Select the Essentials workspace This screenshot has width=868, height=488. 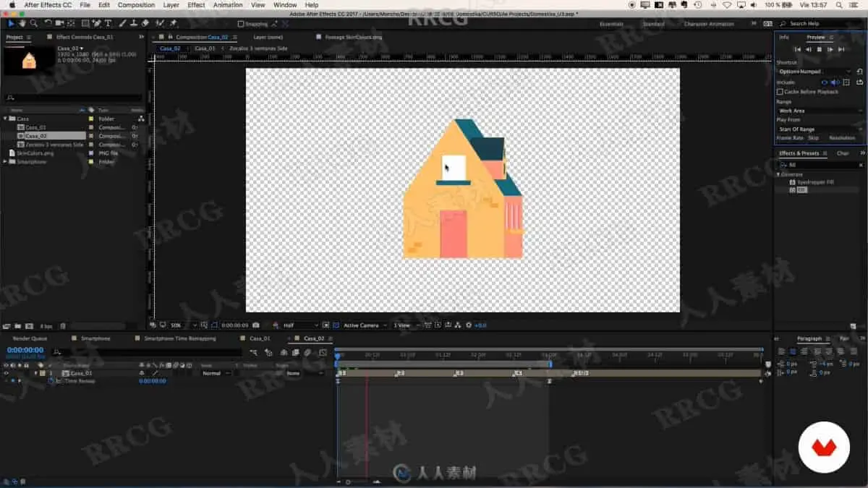tap(611, 24)
